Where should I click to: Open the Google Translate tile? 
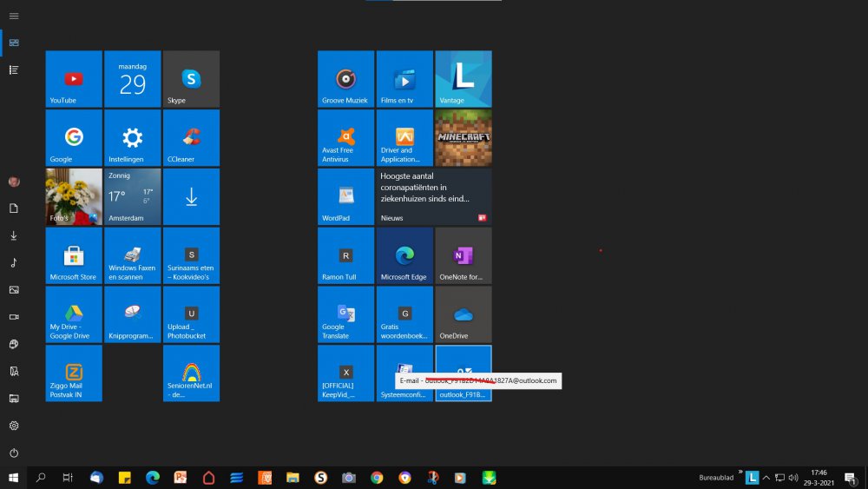(345, 315)
